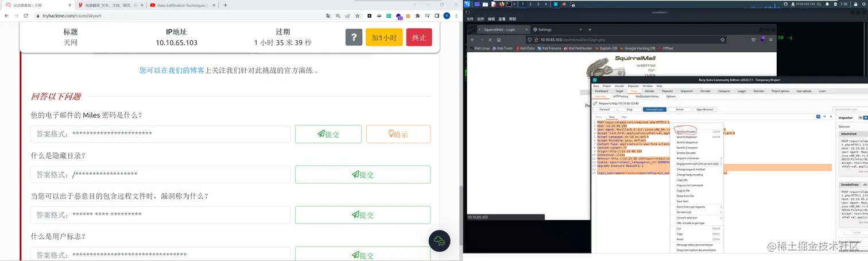Open Chrome's zoom magnifier icon
Viewport: 868px width, 261px height.
click(338, 16)
